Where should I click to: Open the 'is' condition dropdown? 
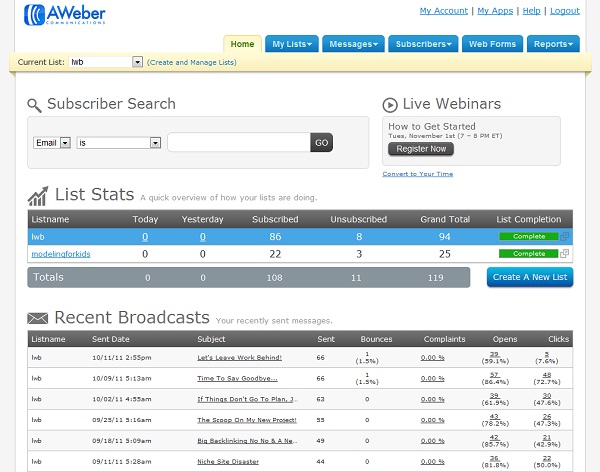155,143
